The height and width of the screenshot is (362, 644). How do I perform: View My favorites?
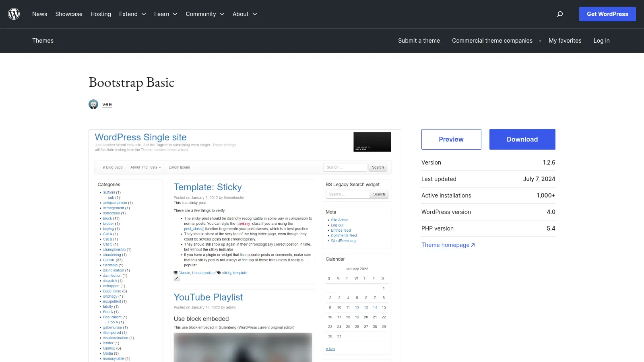[565, 41]
